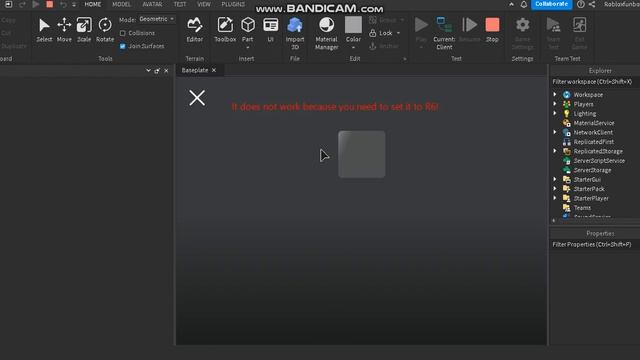The image size is (640, 360).
Task: Switch to the AVATAR ribbon tab
Action: [x=152, y=4]
